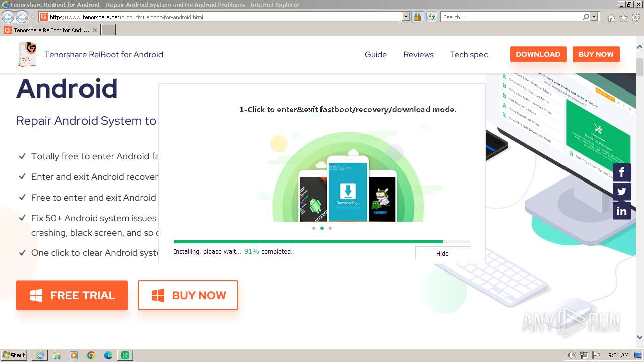Expand the address bar autocomplete dropdown
The height and width of the screenshot is (362, 644).
coord(406,17)
